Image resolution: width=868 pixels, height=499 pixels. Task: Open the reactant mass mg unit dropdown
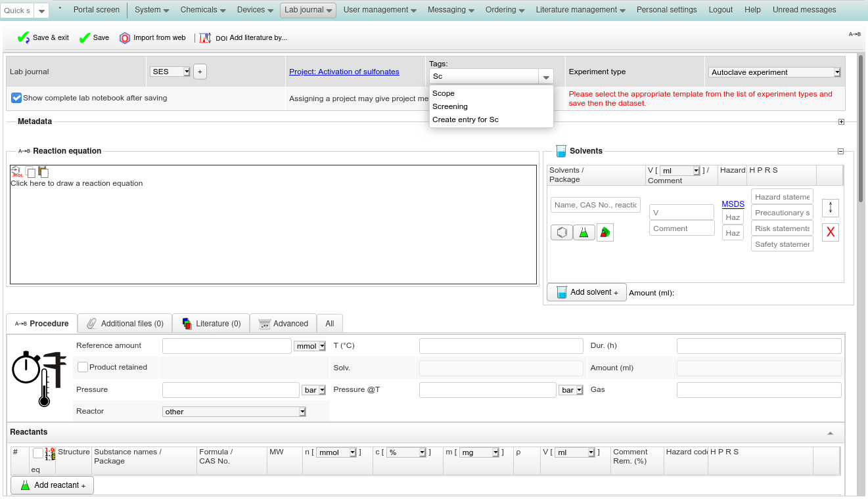479,452
